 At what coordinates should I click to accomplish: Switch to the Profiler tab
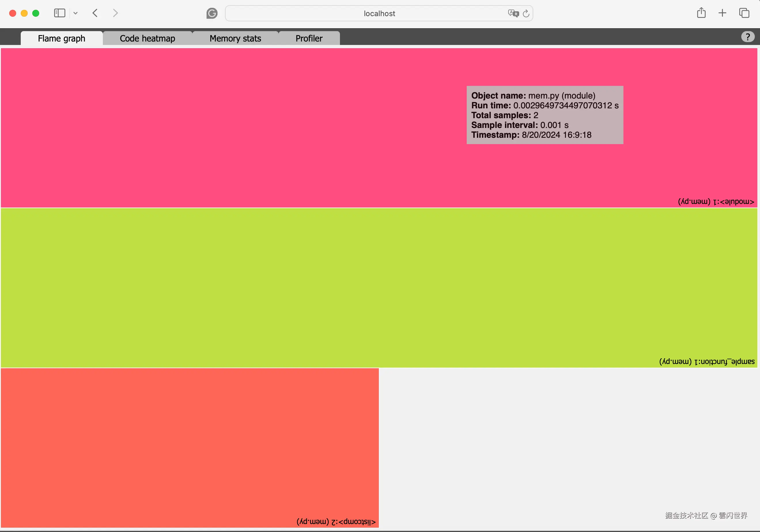click(x=309, y=38)
